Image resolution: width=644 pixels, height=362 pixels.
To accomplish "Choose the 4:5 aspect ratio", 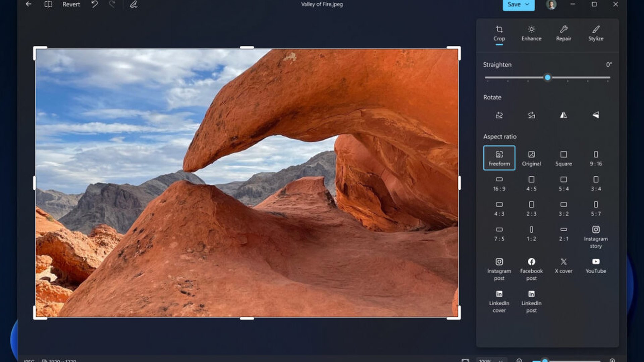I will 531,183.
